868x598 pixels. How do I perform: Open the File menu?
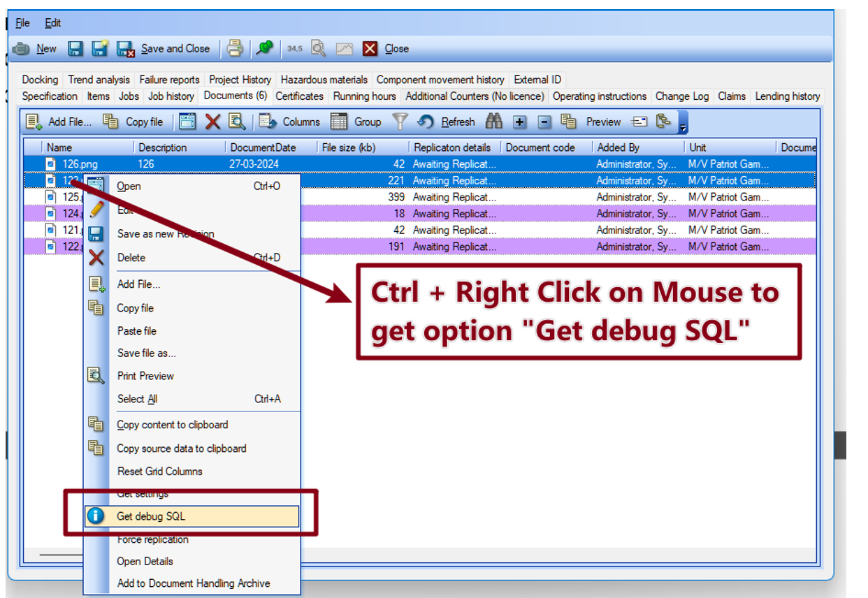tap(22, 23)
